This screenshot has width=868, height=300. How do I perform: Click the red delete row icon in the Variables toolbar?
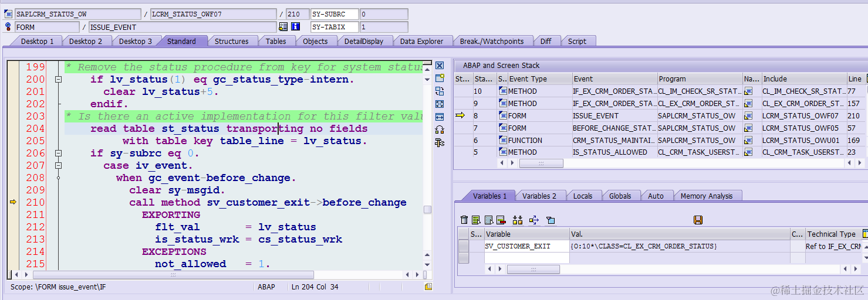[501, 220]
